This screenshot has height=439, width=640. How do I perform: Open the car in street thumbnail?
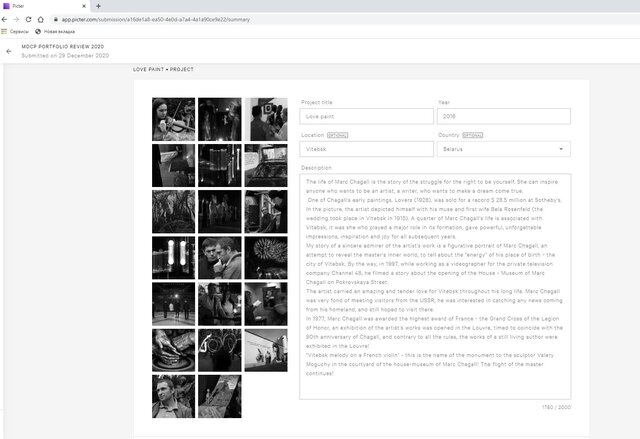(x=266, y=165)
